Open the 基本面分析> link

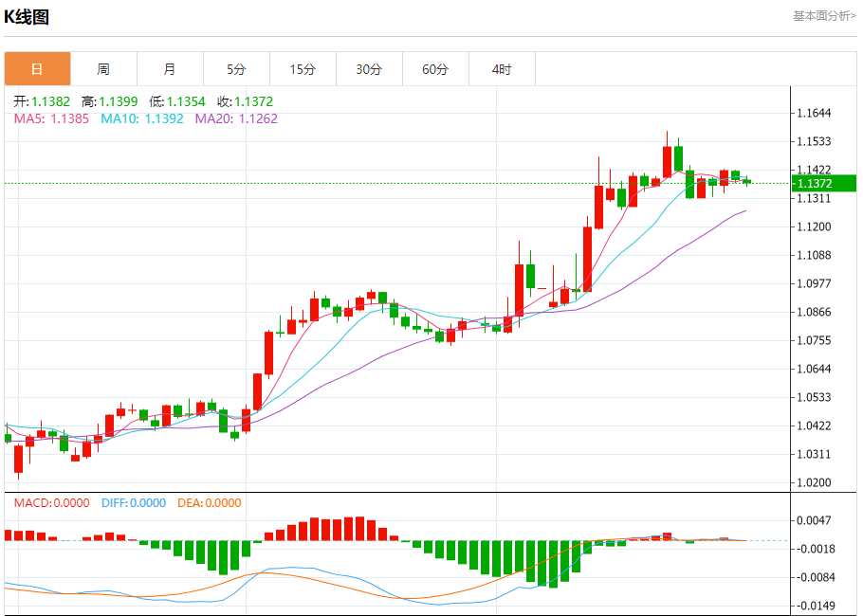pos(824,16)
